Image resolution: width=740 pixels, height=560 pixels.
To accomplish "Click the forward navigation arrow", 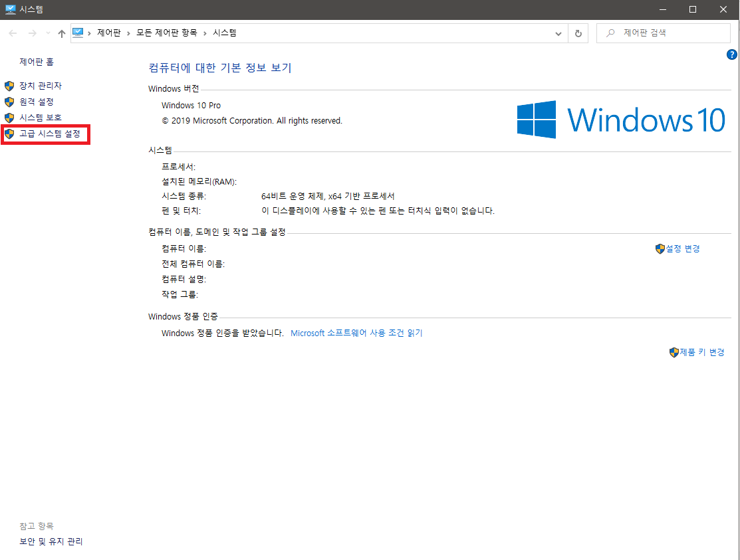I will tap(32, 33).
